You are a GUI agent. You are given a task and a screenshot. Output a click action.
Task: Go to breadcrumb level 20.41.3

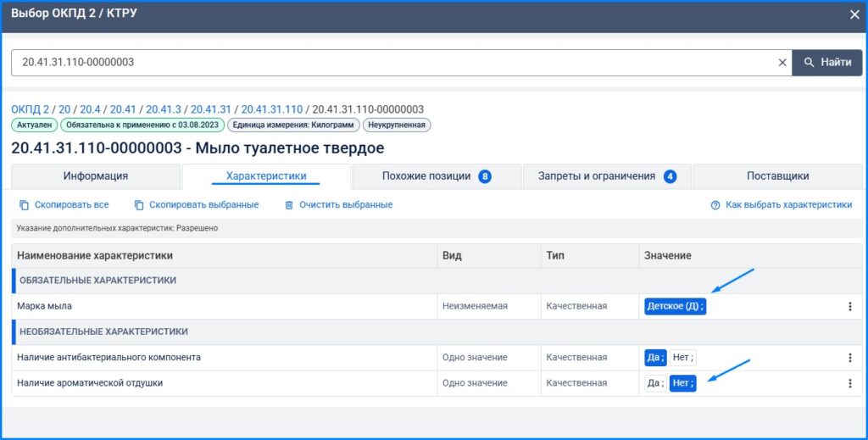(164, 109)
